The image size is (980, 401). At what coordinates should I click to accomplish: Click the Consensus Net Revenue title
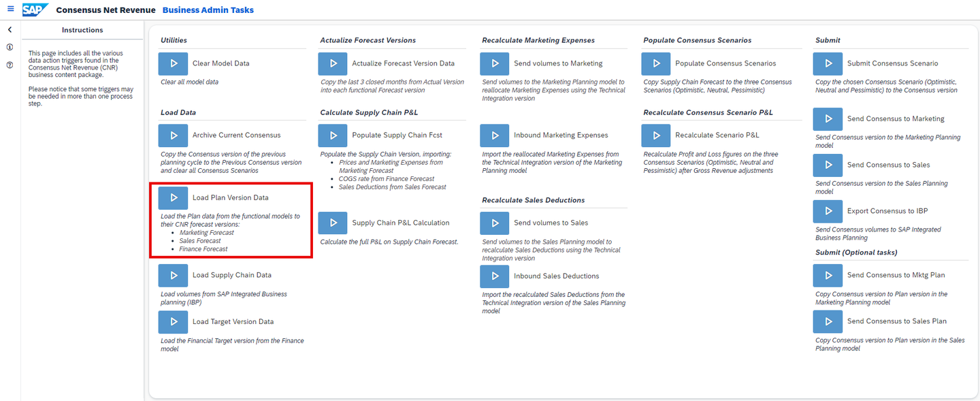pos(105,10)
